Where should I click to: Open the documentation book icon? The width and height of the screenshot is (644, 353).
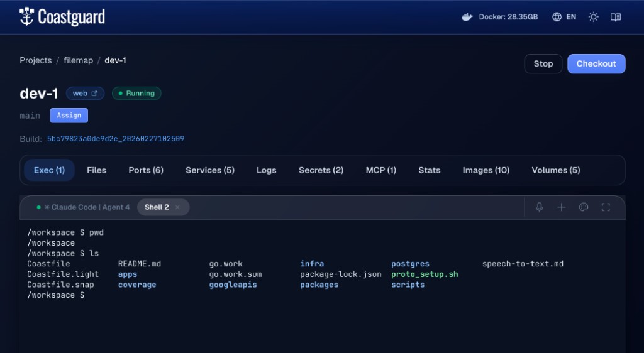tap(615, 17)
